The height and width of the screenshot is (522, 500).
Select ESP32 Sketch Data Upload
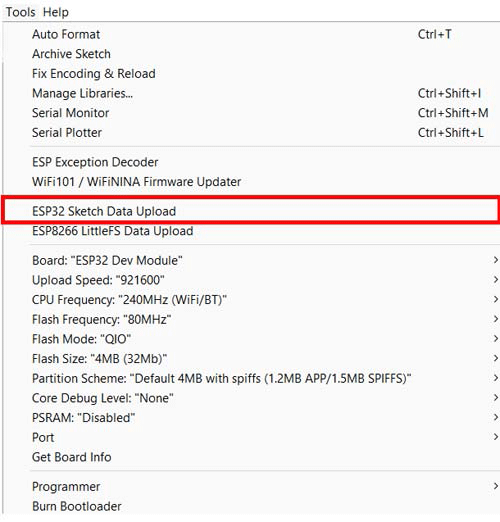point(251,211)
